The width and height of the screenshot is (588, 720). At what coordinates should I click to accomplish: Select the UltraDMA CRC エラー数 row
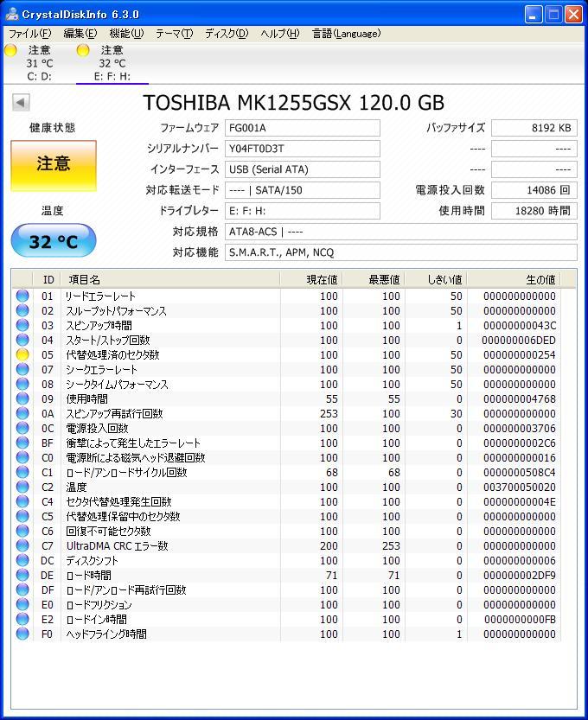point(288,545)
